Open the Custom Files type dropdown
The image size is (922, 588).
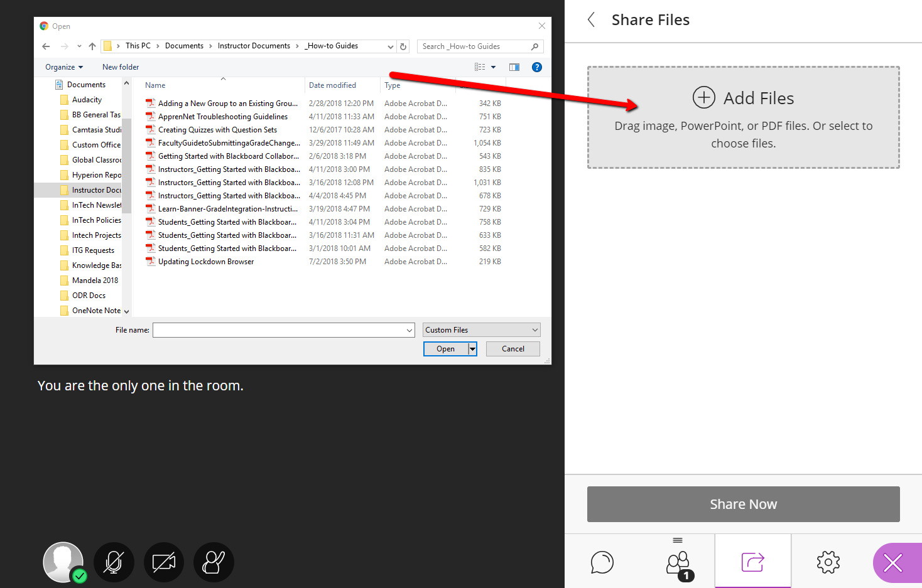[x=481, y=330]
